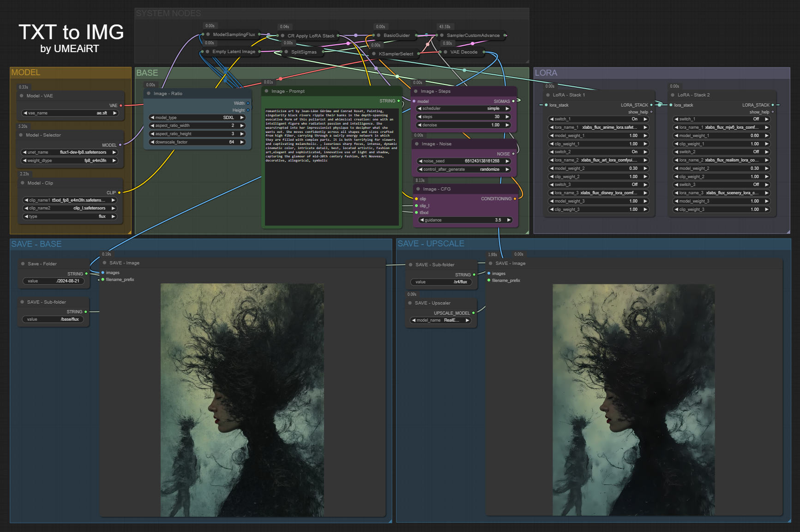The width and height of the screenshot is (800, 532).
Task: Open the weight_dtype dropdown in Model - Selector
Action: pos(69,161)
